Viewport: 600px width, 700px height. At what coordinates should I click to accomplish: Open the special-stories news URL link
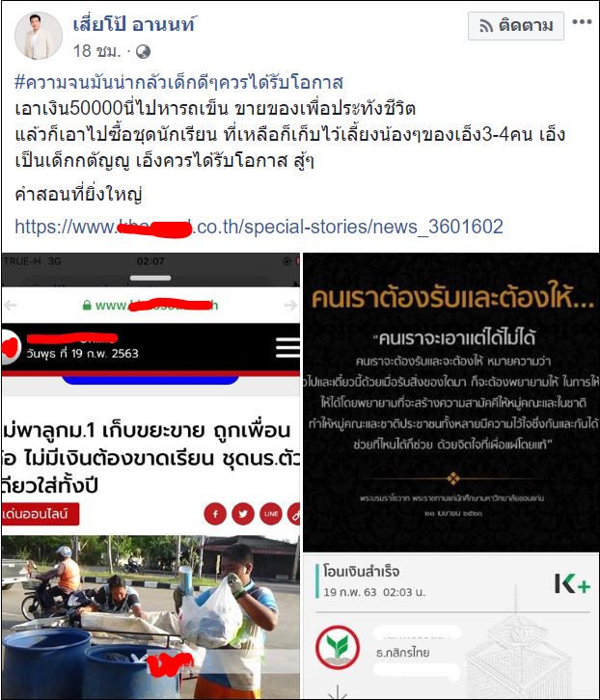pyautogui.click(x=259, y=227)
